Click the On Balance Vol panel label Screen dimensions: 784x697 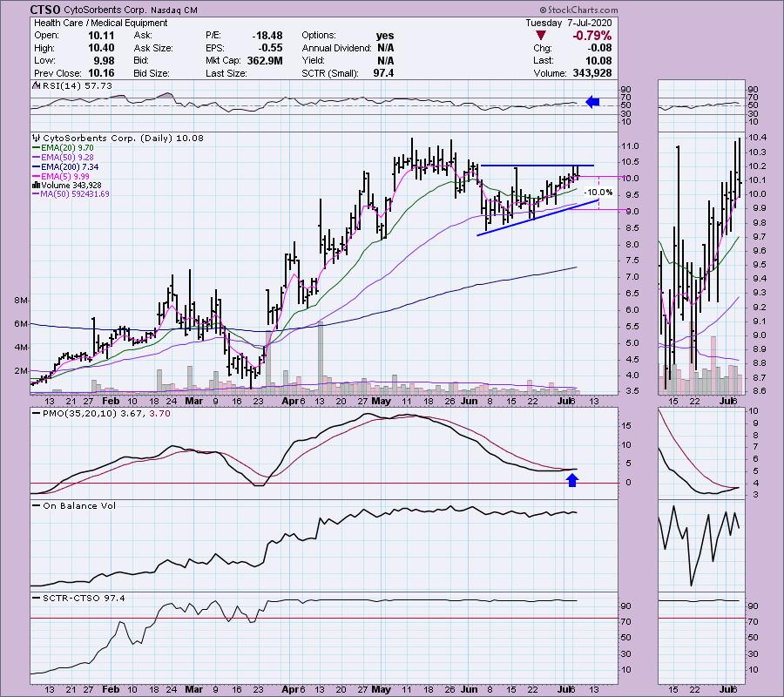(x=79, y=505)
